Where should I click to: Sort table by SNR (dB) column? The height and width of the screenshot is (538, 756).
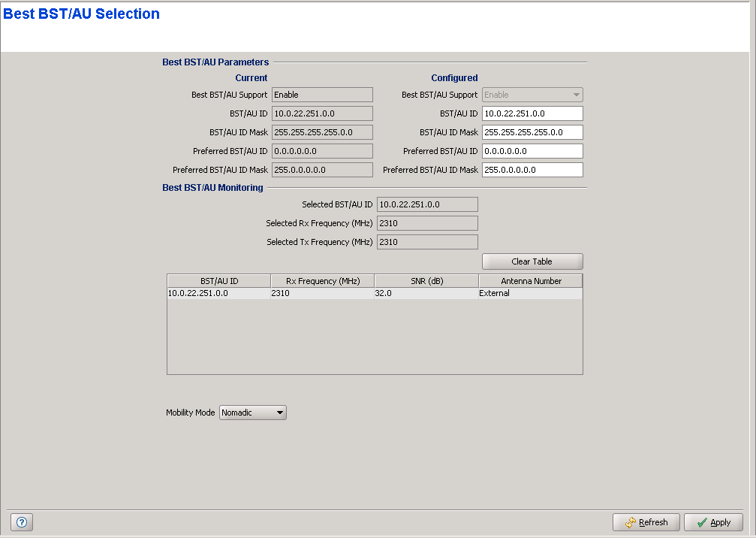426,281
